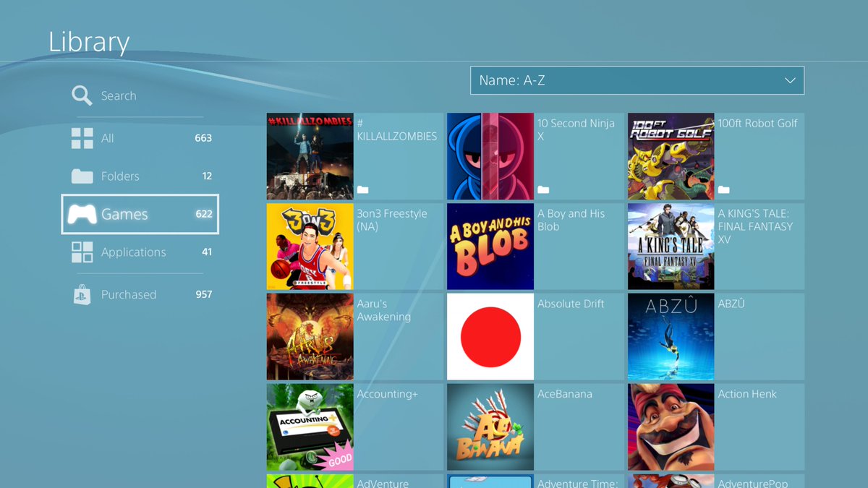Screen dimensions: 868x488
Task: Click the "# KILLALLZOMBIES" title text
Action: [x=397, y=129]
